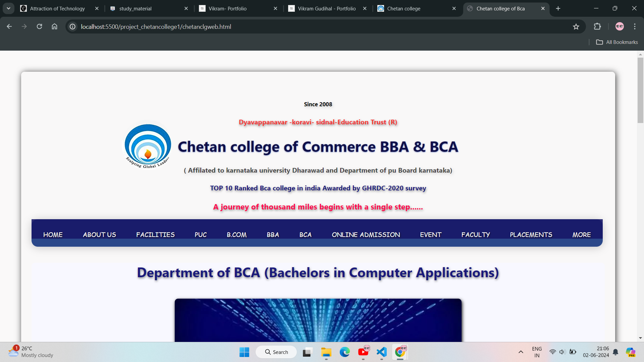Open Chrome's three-dot menu
This screenshot has height=362, width=644.
click(x=635, y=26)
